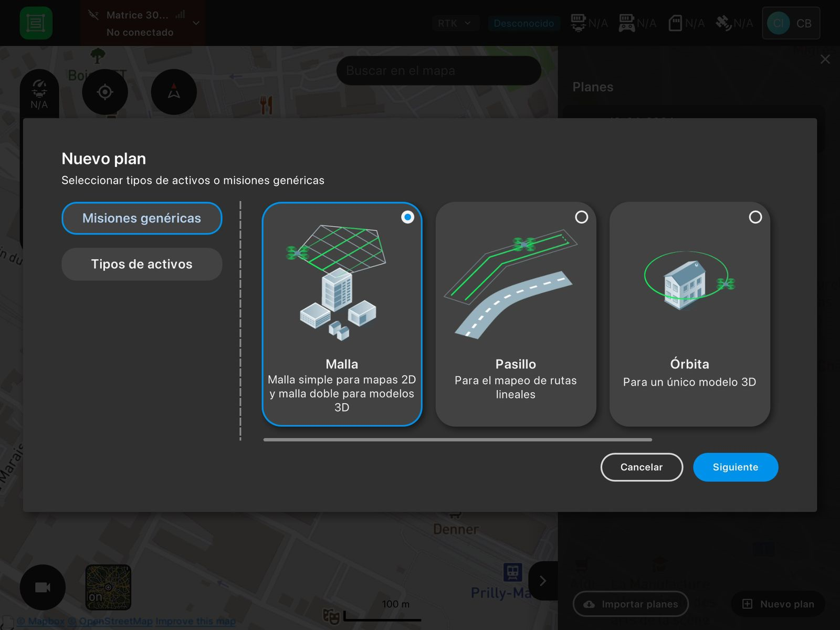Click the Malla grid mission illustration
The image size is (840, 630).
[x=337, y=282]
